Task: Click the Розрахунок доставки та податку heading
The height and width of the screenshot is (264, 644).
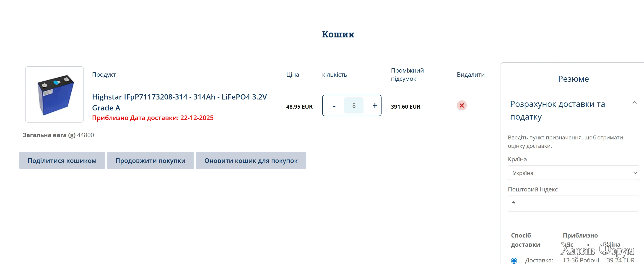Action: click(557, 110)
